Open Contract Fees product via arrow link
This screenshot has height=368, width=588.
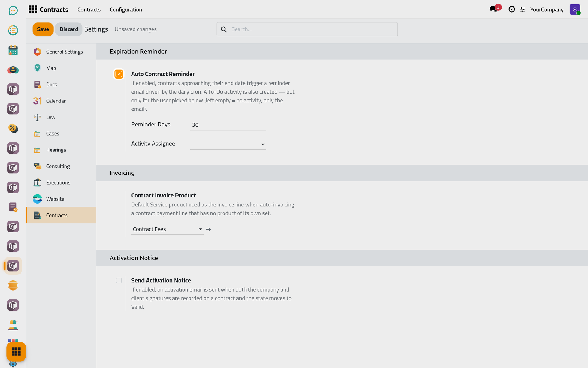pos(209,229)
